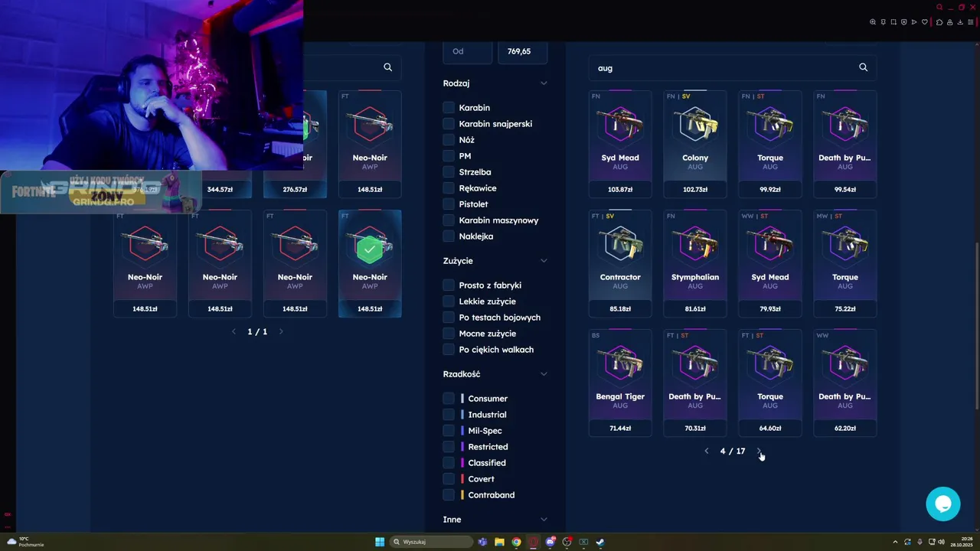
Task: Go to previous page of AUG results
Action: (x=707, y=452)
